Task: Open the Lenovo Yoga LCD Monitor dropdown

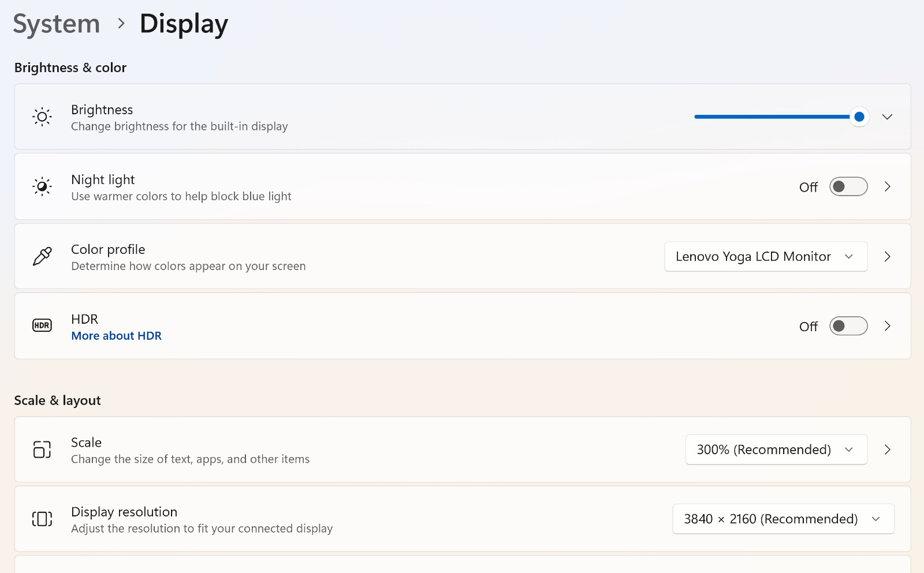Action: (x=766, y=256)
